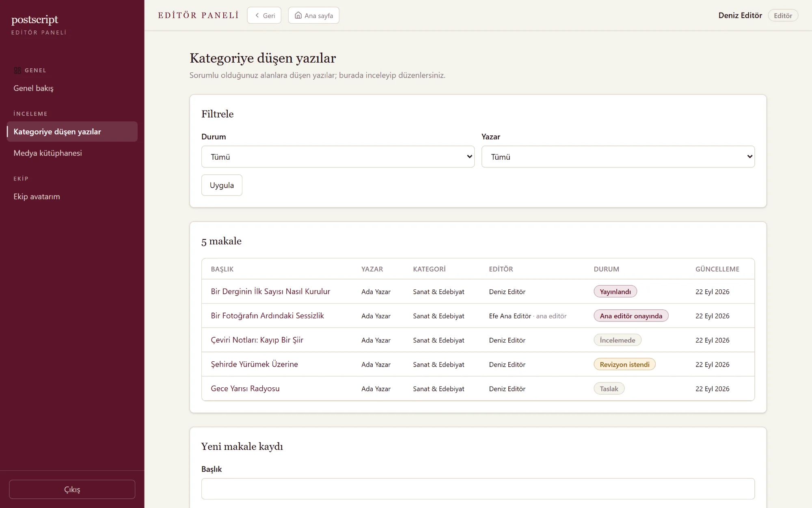
Task: Click the Ana editör onayında status badge
Action: [631, 316]
